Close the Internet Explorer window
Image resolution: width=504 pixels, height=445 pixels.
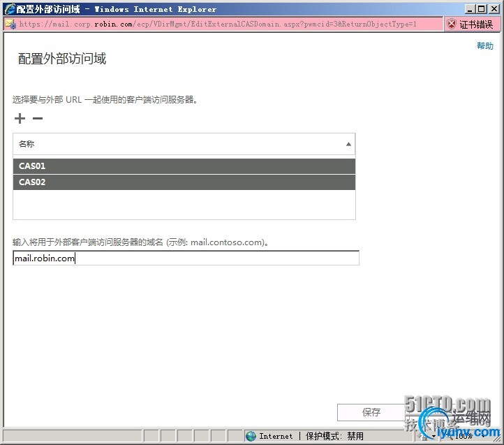(x=494, y=9)
